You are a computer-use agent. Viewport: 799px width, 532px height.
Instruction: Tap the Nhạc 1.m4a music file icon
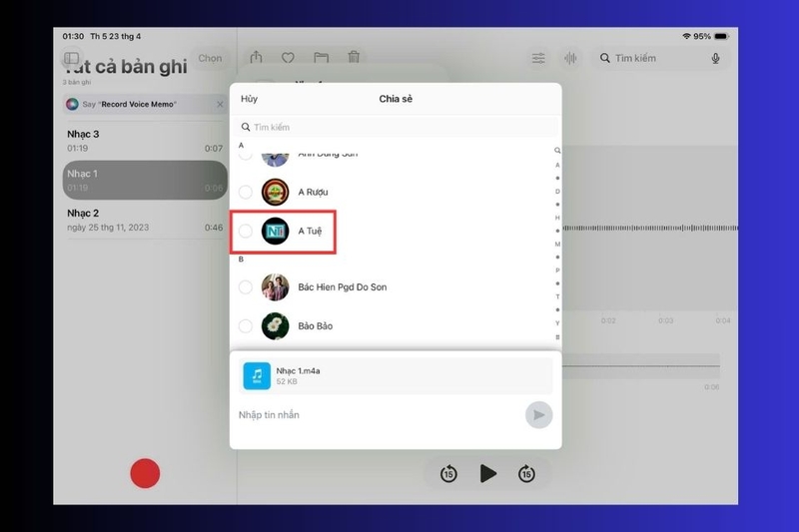pyautogui.click(x=257, y=375)
